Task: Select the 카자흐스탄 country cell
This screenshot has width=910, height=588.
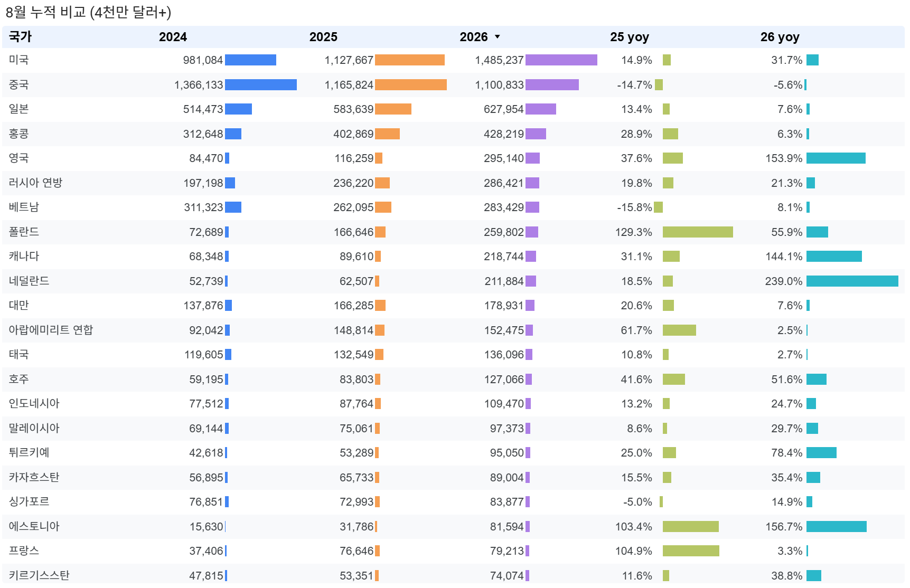Action: (x=34, y=477)
